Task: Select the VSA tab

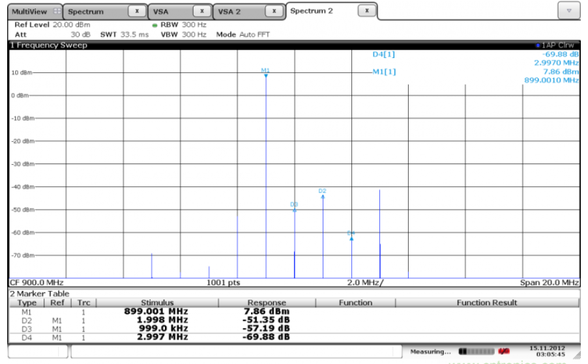Action: click(x=180, y=12)
